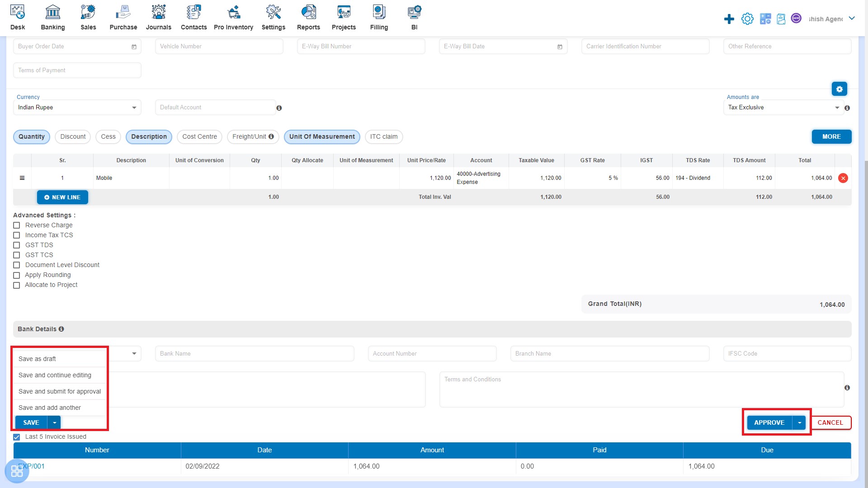Choose Save and continue editing option

(60, 375)
